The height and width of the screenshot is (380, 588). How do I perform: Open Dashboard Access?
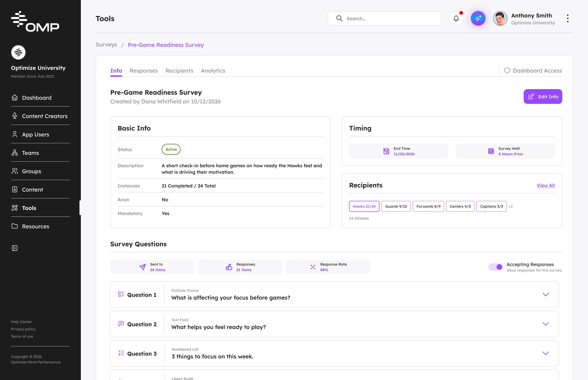(533, 71)
